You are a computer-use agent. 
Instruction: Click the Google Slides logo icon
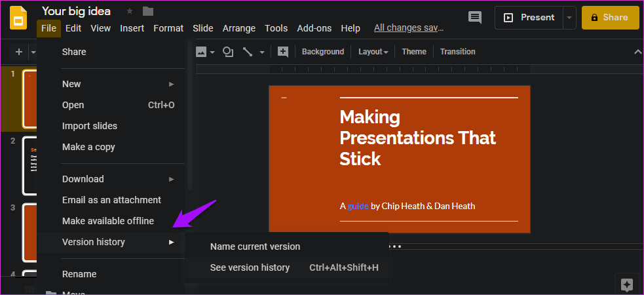pyautogui.click(x=18, y=18)
